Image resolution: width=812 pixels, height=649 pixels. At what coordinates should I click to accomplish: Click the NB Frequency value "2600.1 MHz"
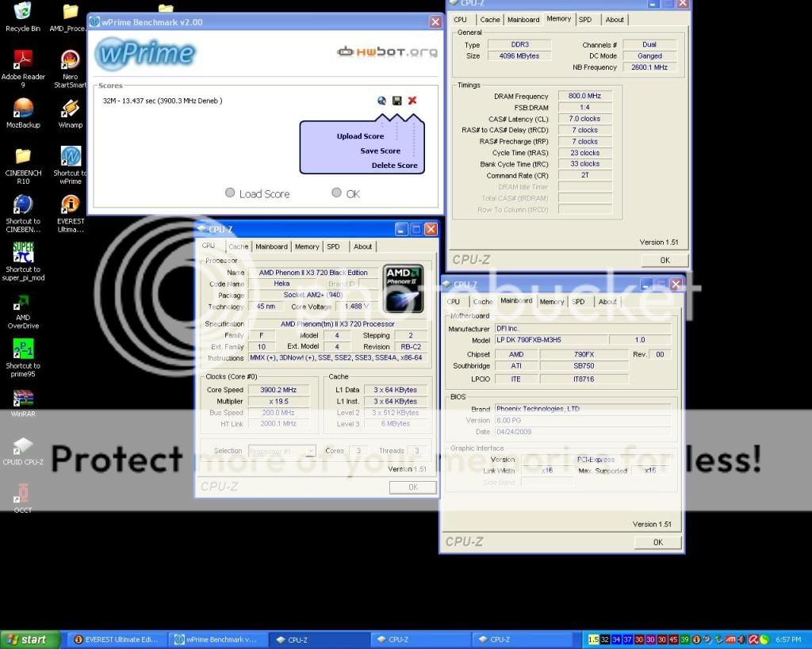649,67
